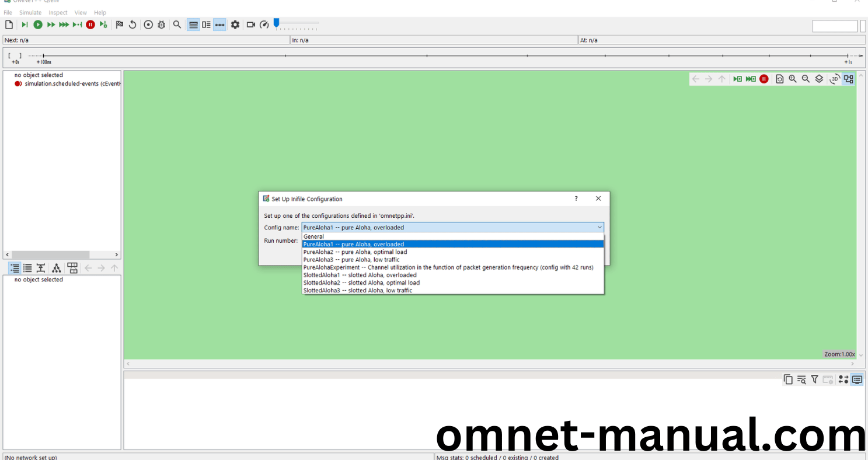Click the checkered-flag Conclude Simulation icon
This screenshot has height=460, width=868.
pos(119,25)
